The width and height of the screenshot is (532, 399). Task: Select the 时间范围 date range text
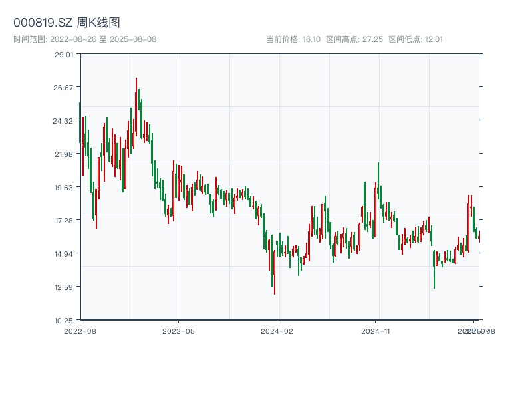tap(84, 39)
